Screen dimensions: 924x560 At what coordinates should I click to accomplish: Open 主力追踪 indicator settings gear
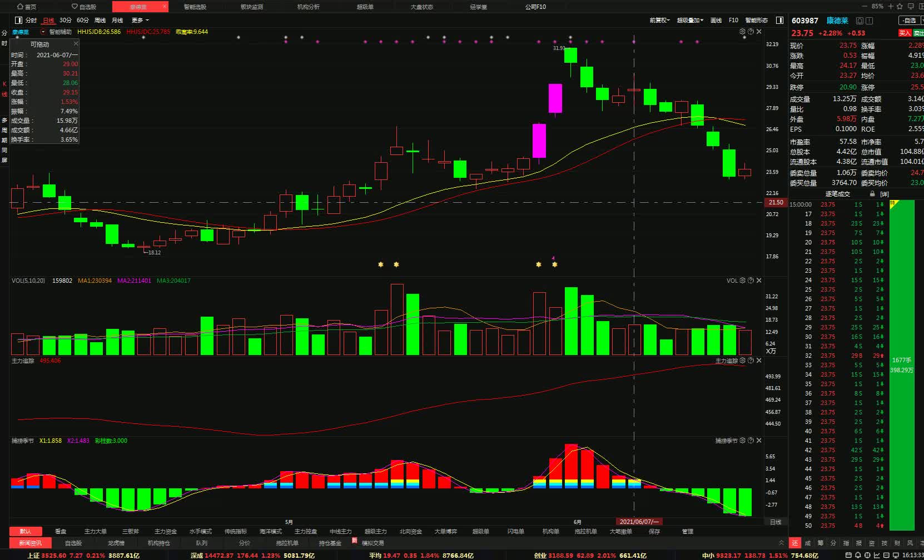pos(742,361)
